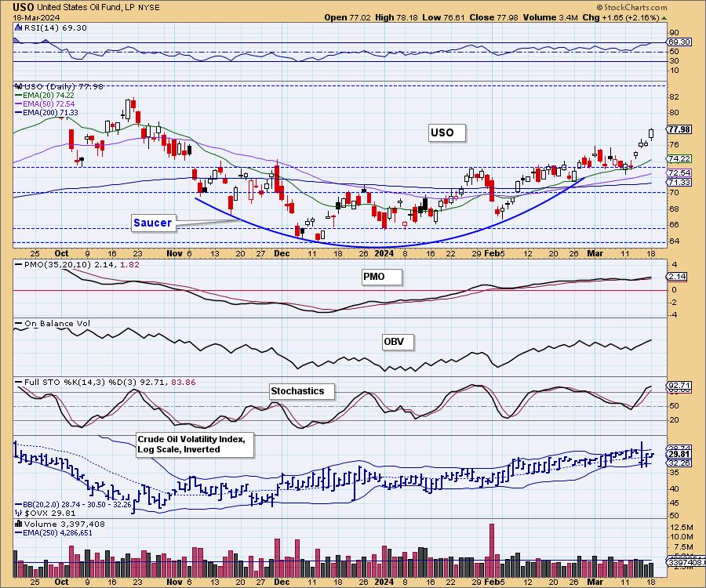
Task: Click the EMA(50) 72.54 legend entry
Action: [x=44, y=104]
